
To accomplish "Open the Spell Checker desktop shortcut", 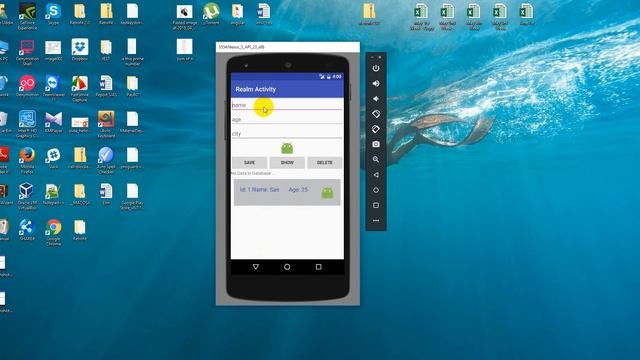I will coord(106,160).
